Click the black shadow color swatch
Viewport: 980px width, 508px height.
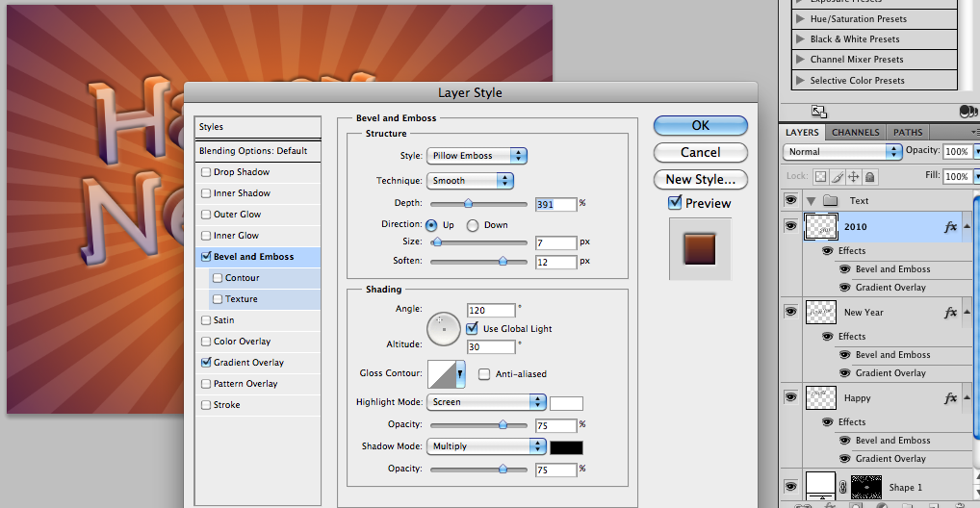click(566, 447)
